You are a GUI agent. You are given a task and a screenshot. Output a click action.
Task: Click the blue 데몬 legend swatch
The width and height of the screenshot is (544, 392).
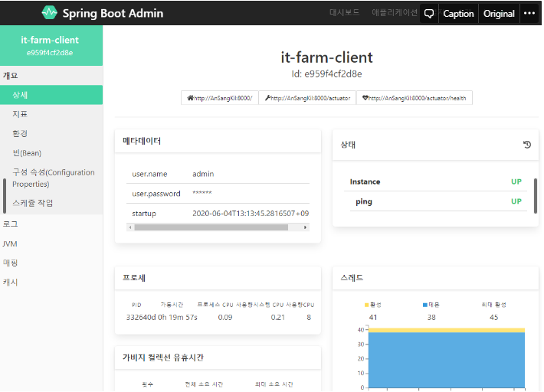click(x=425, y=305)
